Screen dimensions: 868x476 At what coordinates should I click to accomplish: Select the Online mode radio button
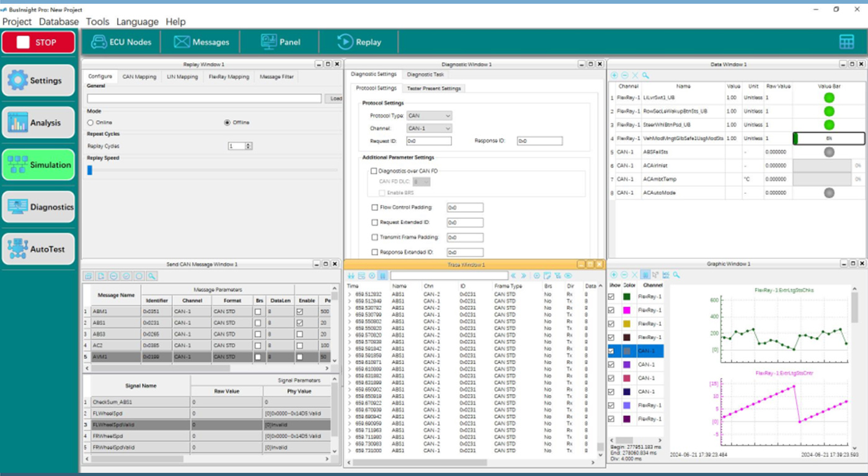point(91,123)
